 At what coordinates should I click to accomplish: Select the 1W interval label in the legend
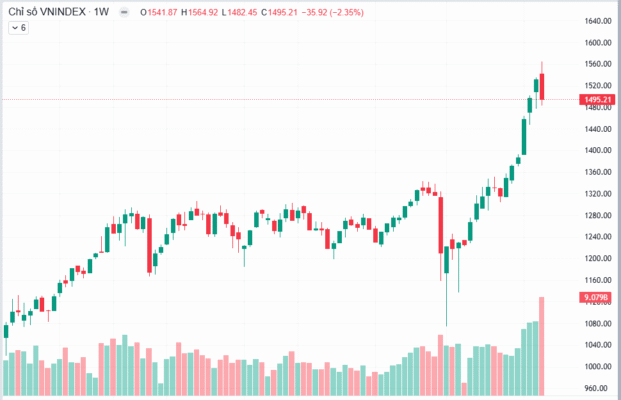pyautogui.click(x=101, y=11)
